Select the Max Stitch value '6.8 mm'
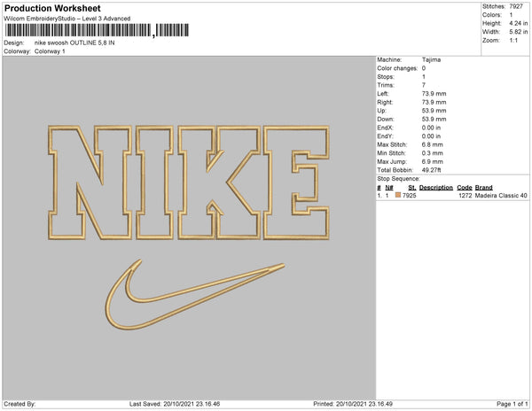This screenshot has height=411, width=532. coord(433,144)
